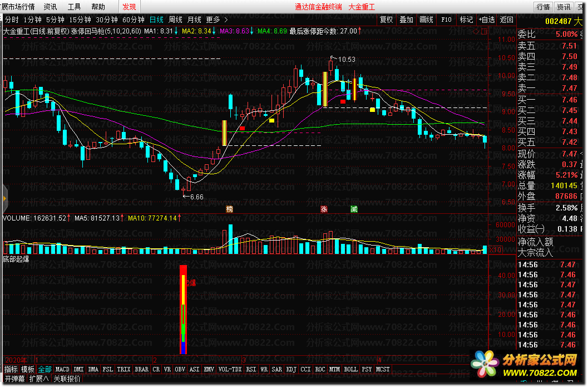Choose the OBV indicator

point(180,369)
